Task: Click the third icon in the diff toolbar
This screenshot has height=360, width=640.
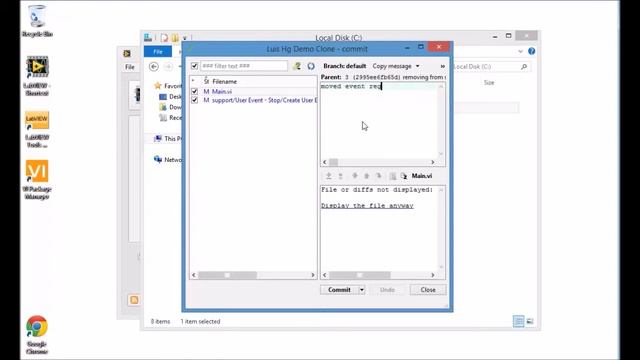Action: point(355,176)
